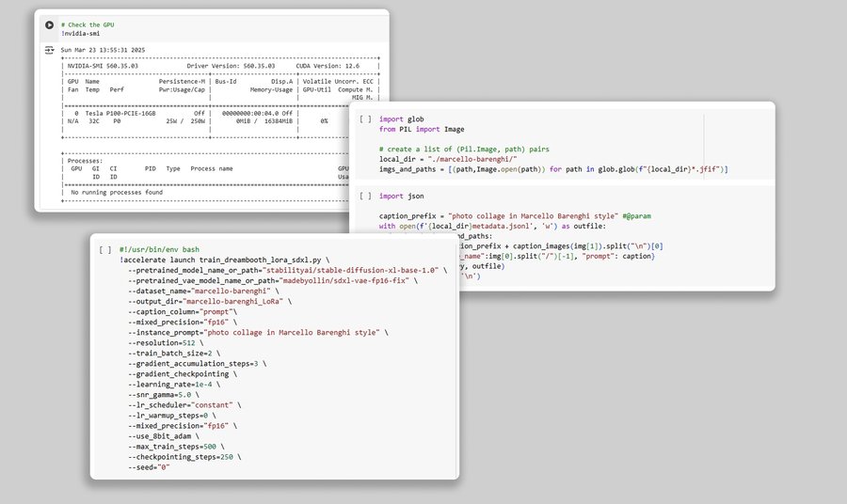
Task: Click 'NVIDIA-SMI 560.35.03' in the output table
Action: [x=103, y=66]
